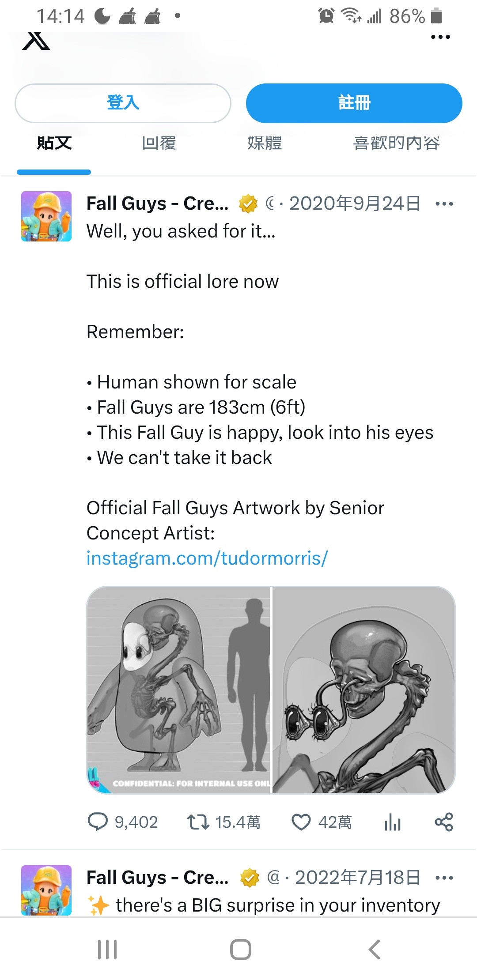
Task: Tap the Android back navigation button
Action: [375, 950]
